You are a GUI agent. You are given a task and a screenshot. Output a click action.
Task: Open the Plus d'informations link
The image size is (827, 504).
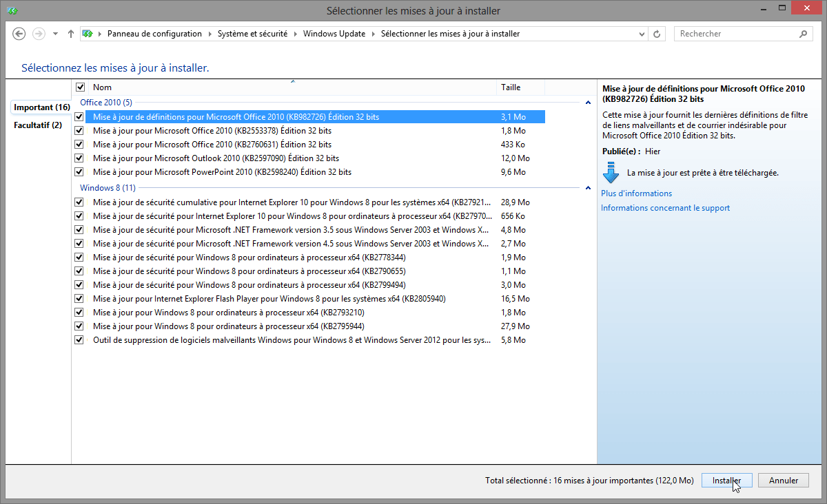point(636,193)
